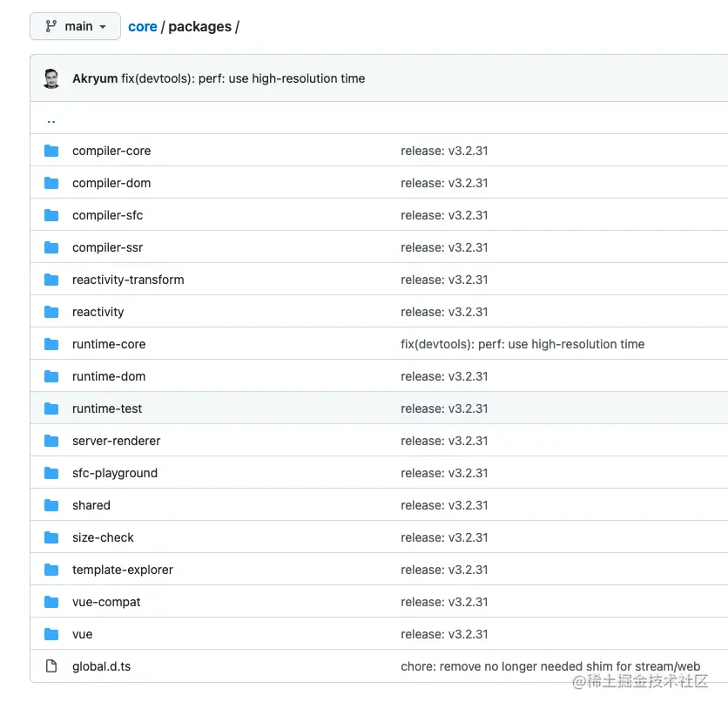Viewport: 728px width, 709px height.
Task: Click the sfc-playground folder icon
Action: coord(51,473)
